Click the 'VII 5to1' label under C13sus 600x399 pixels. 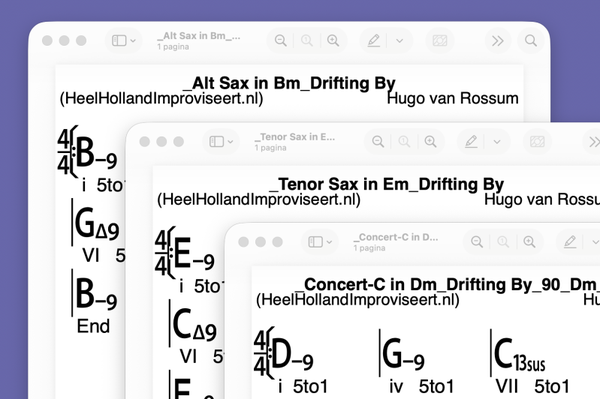point(532,386)
